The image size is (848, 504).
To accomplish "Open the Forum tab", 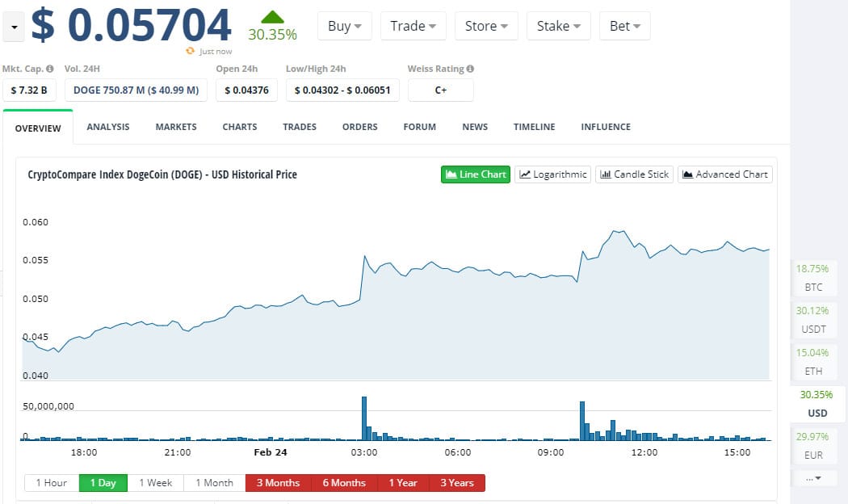I will (x=420, y=127).
